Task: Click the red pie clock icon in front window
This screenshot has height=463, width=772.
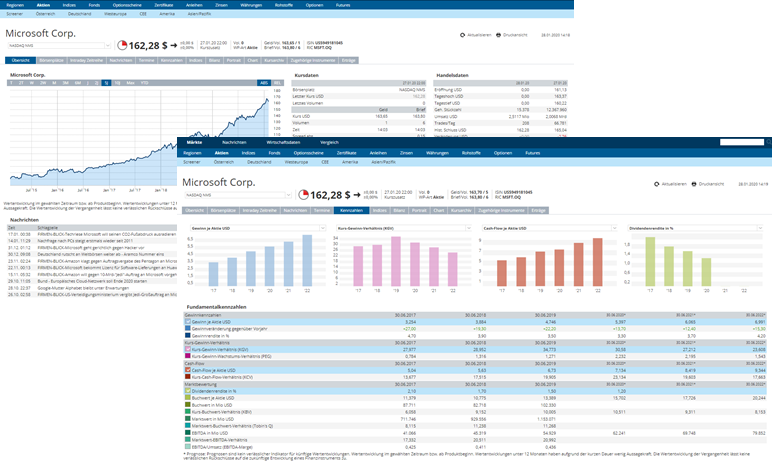Action: (x=303, y=195)
